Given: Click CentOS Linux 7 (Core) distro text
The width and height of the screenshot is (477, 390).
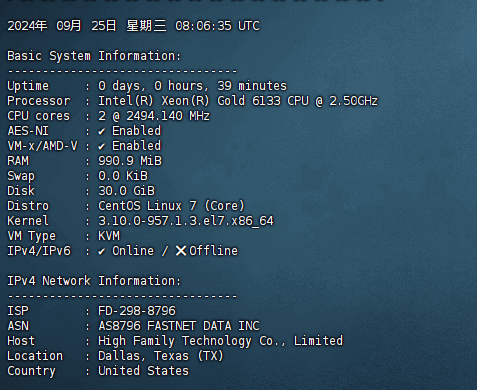Looking at the screenshot, I should coord(171,206).
